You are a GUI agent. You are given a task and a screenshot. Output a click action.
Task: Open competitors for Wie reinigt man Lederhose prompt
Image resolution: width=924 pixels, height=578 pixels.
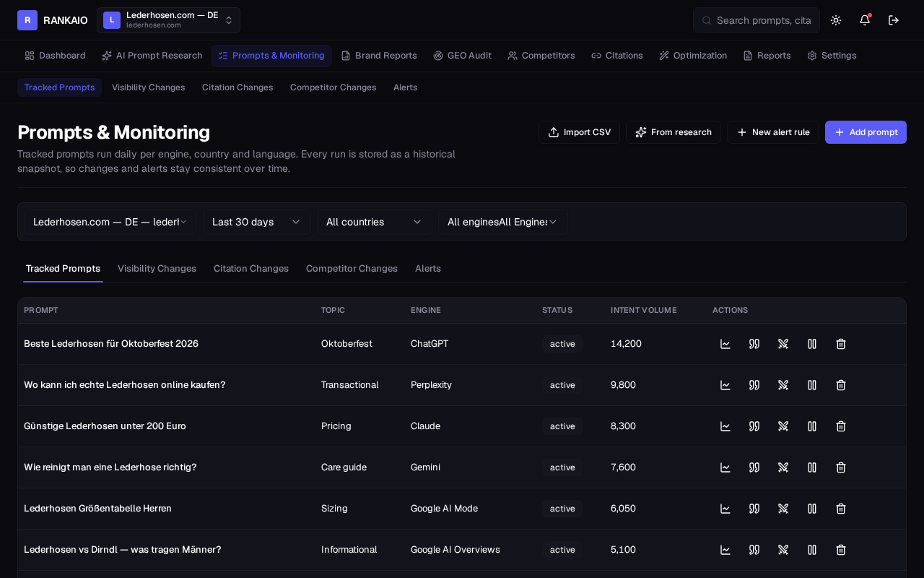(783, 467)
